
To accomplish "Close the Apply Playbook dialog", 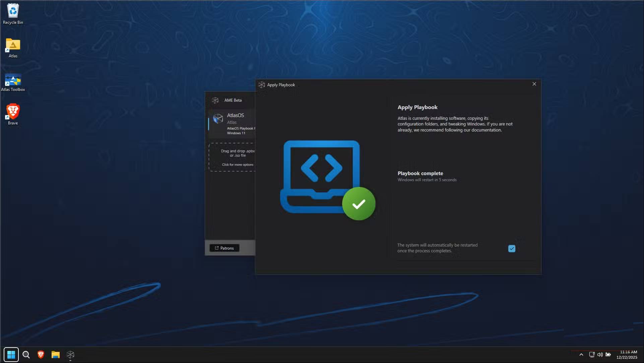I will click(x=534, y=84).
